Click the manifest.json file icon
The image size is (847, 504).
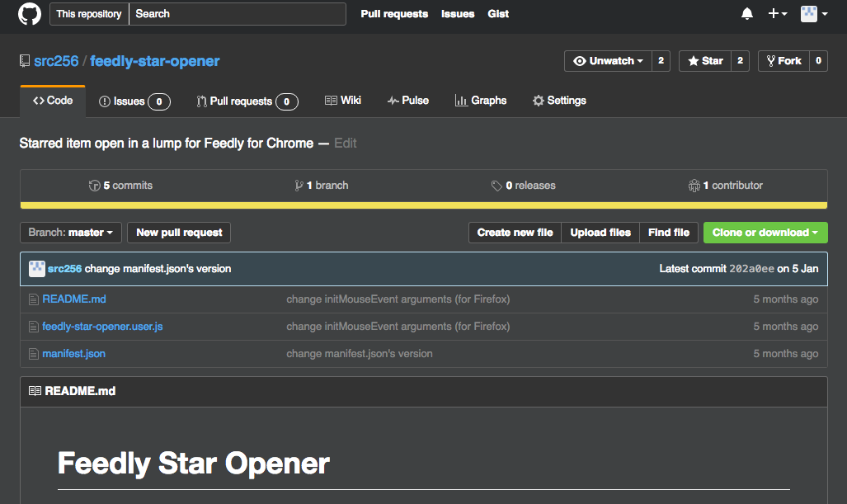pyautogui.click(x=34, y=354)
